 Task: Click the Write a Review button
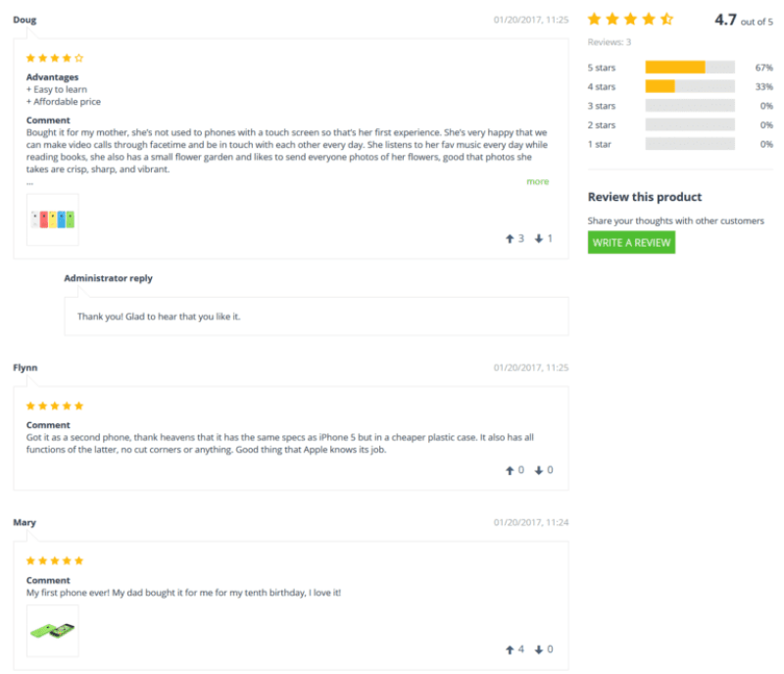pos(631,242)
